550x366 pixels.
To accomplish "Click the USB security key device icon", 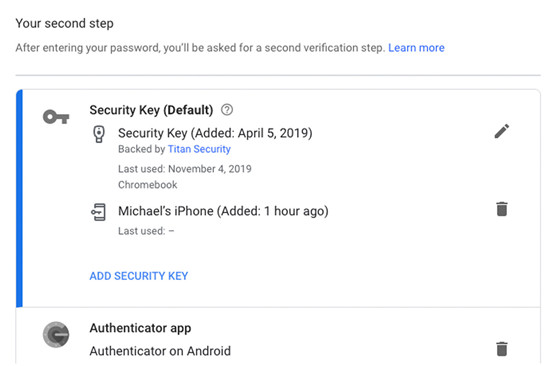I will [x=99, y=134].
